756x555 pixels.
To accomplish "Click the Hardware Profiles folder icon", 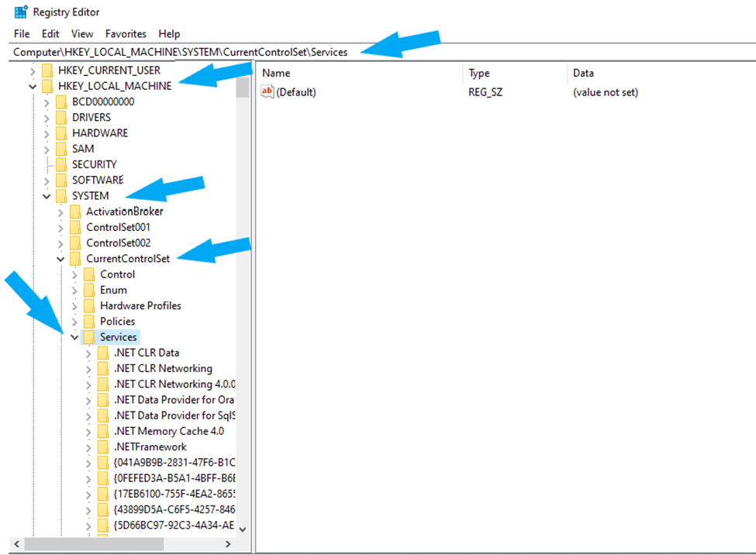I will coord(89,305).
